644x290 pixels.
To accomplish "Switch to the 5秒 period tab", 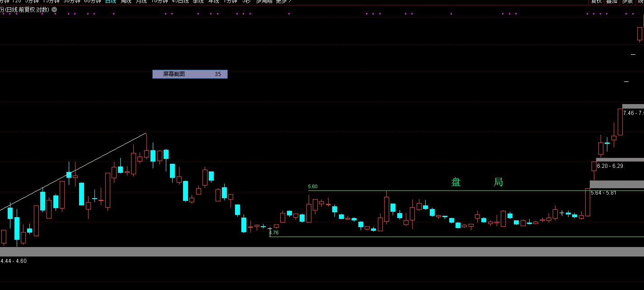I will pos(246,1).
